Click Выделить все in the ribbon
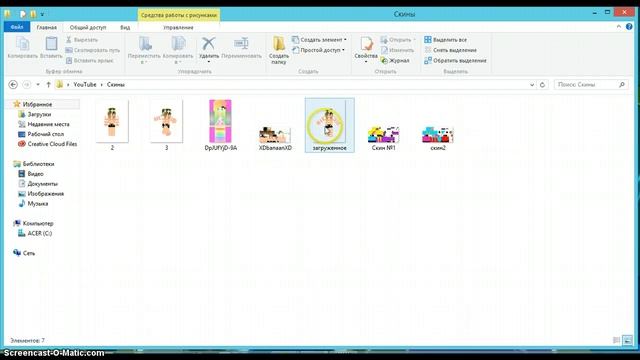The image size is (640, 360). click(445, 40)
